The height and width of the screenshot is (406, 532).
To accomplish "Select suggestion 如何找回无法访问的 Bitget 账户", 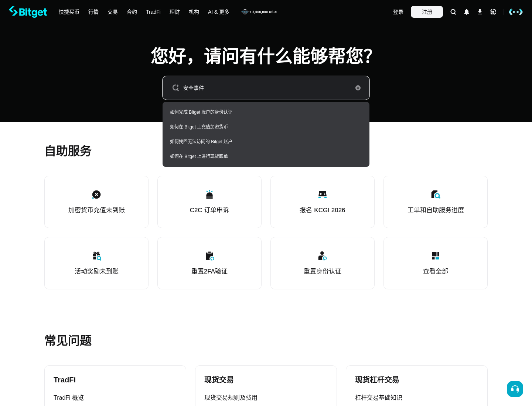I will click(266, 141).
